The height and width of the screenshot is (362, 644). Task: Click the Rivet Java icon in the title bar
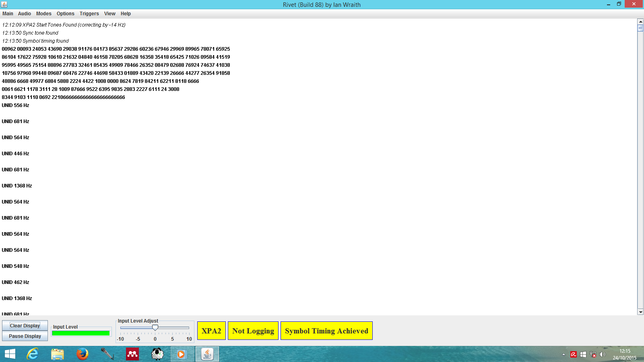coord(4,4)
